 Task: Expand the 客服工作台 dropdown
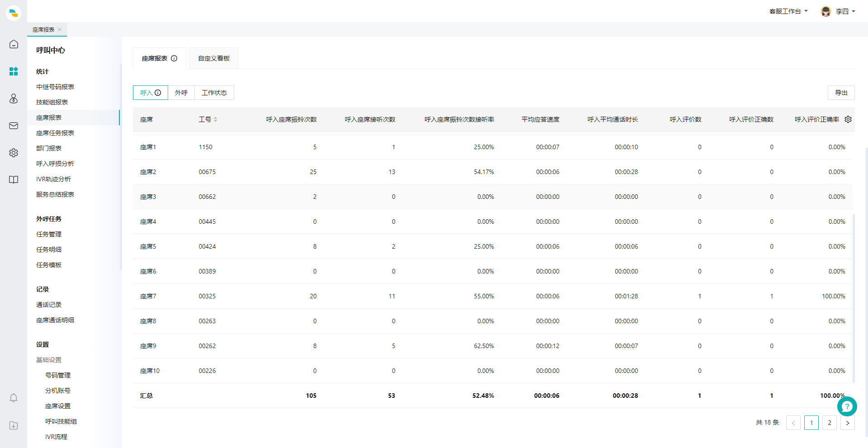[x=788, y=11]
